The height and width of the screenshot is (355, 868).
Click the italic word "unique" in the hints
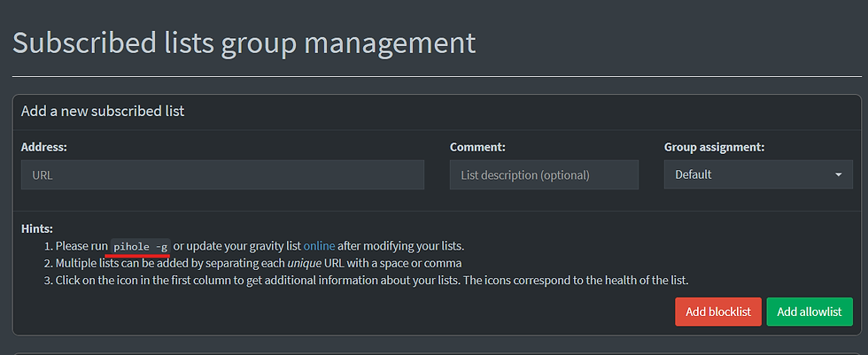click(x=303, y=263)
